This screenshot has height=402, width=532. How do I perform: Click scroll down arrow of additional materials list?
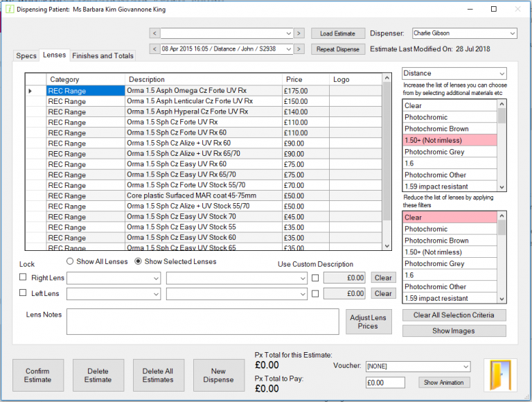point(502,187)
